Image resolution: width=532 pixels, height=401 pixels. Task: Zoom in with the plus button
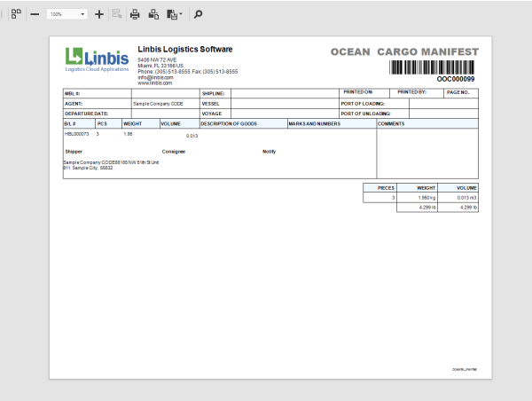[99, 14]
